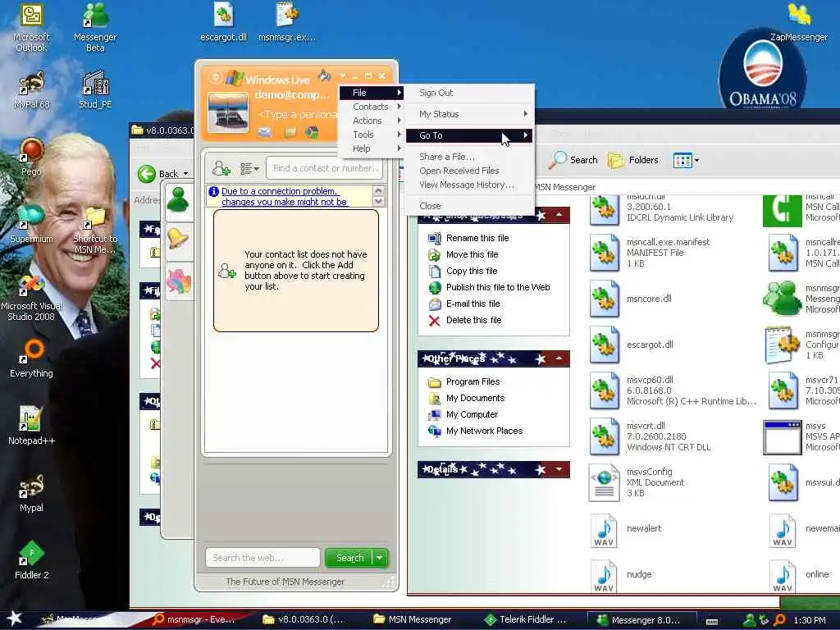
Task: Open Tools menu in Messenger
Action: coord(371,135)
